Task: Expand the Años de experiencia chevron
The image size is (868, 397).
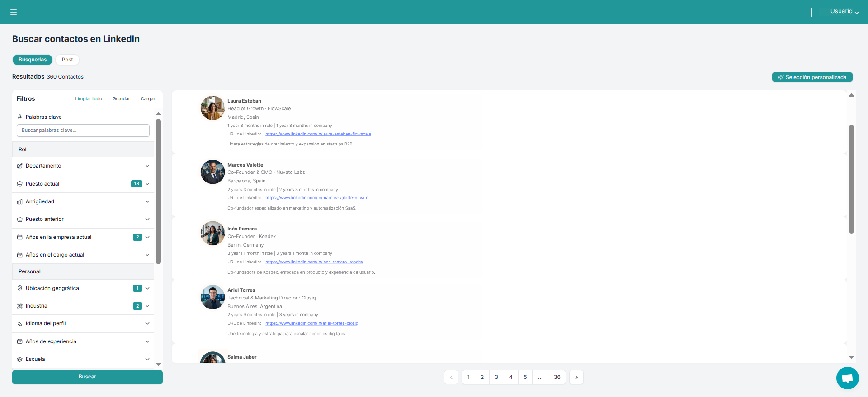Action: [147, 341]
